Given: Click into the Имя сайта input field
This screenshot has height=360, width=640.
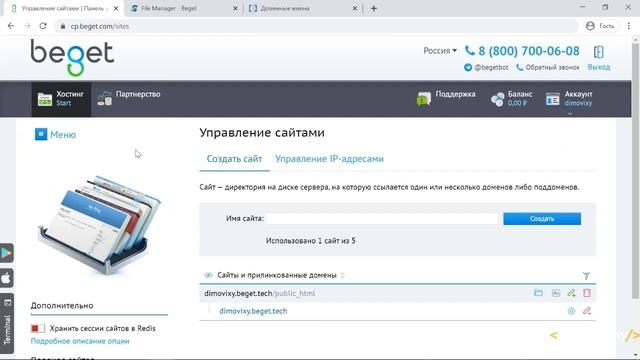Looking at the screenshot, I should pyautogui.click(x=382, y=219).
